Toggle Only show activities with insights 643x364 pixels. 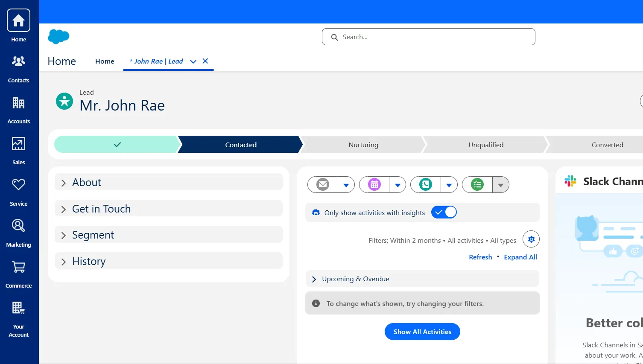(444, 212)
